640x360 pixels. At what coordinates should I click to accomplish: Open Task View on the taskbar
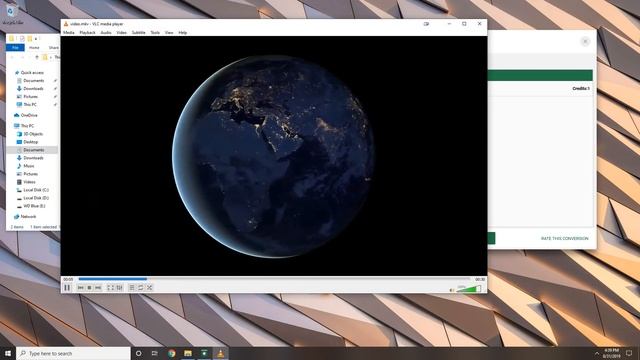coord(155,353)
